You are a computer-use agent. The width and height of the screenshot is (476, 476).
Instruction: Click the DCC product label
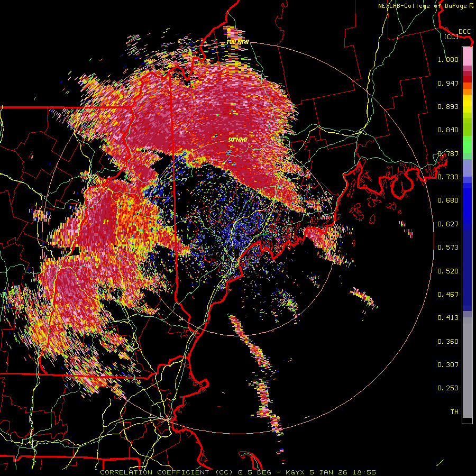point(464,32)
